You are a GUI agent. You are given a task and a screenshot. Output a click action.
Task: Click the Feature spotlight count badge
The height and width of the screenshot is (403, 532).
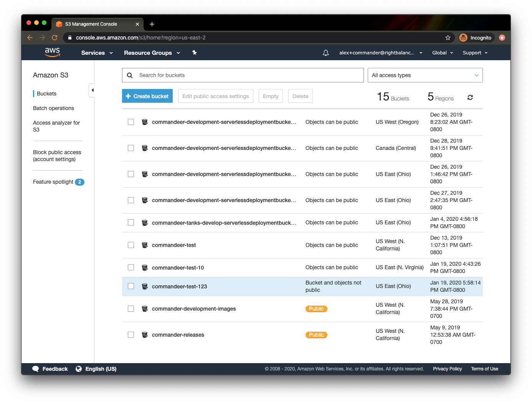point(79,182)
